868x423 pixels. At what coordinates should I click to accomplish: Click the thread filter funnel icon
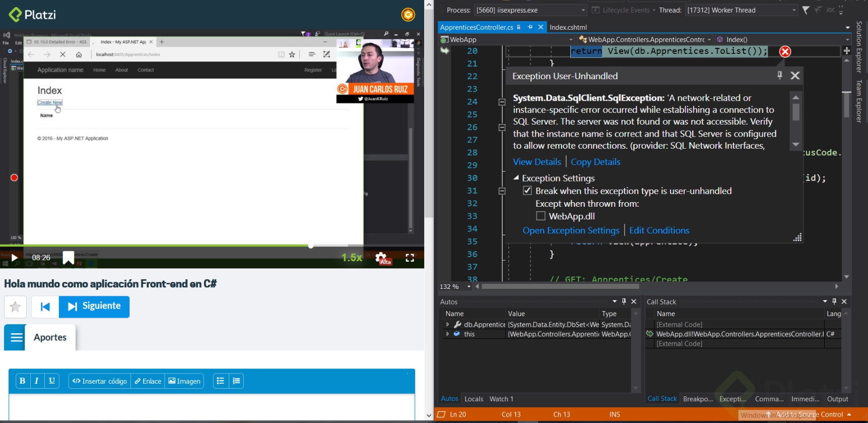(x=806, y=10)
